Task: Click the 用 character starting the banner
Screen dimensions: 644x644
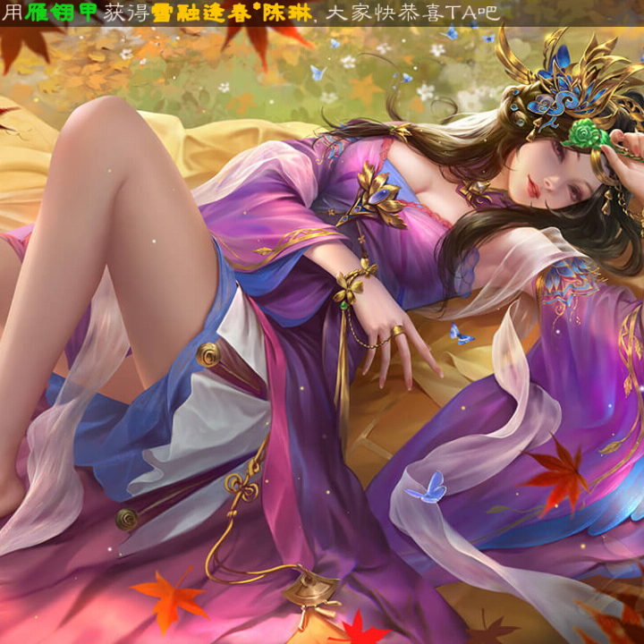Action: click(x=11, y=13)
